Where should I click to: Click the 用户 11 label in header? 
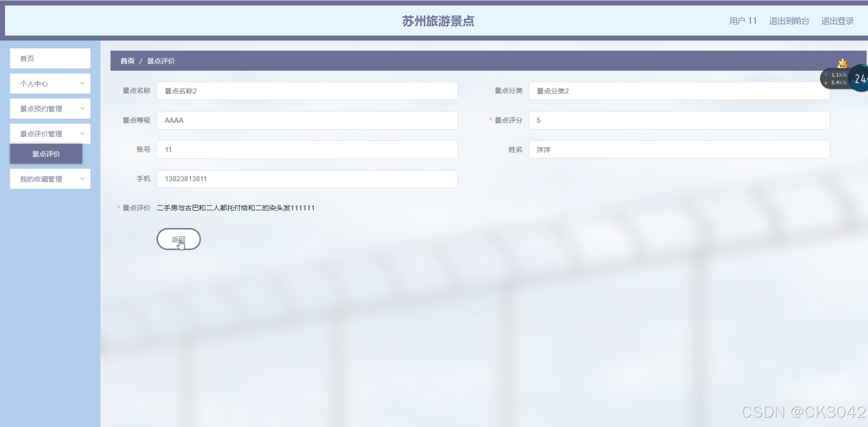[x=743, y=21]
